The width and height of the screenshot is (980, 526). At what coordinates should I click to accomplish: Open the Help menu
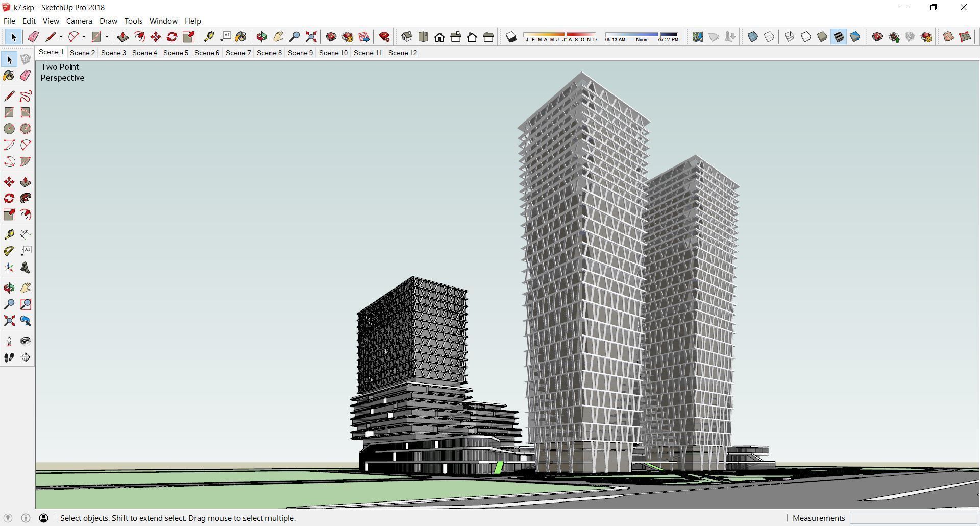pyautogui.click(x=192, y=21)
